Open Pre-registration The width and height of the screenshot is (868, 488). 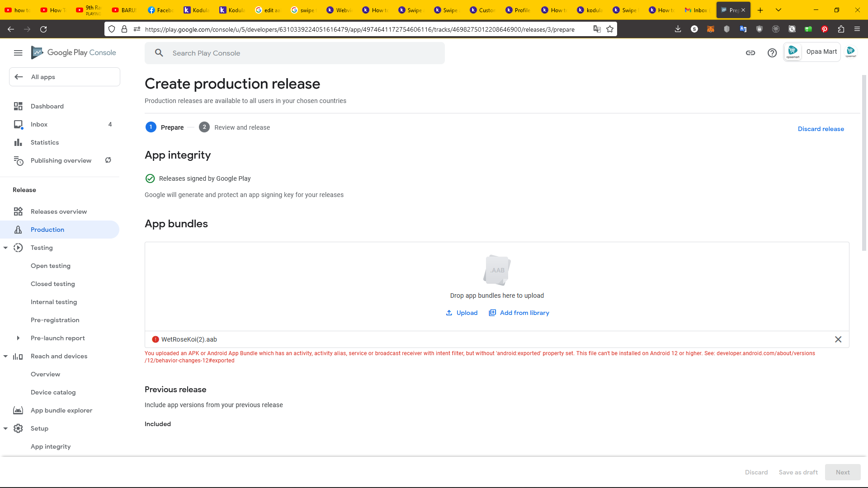pos(55,320)
